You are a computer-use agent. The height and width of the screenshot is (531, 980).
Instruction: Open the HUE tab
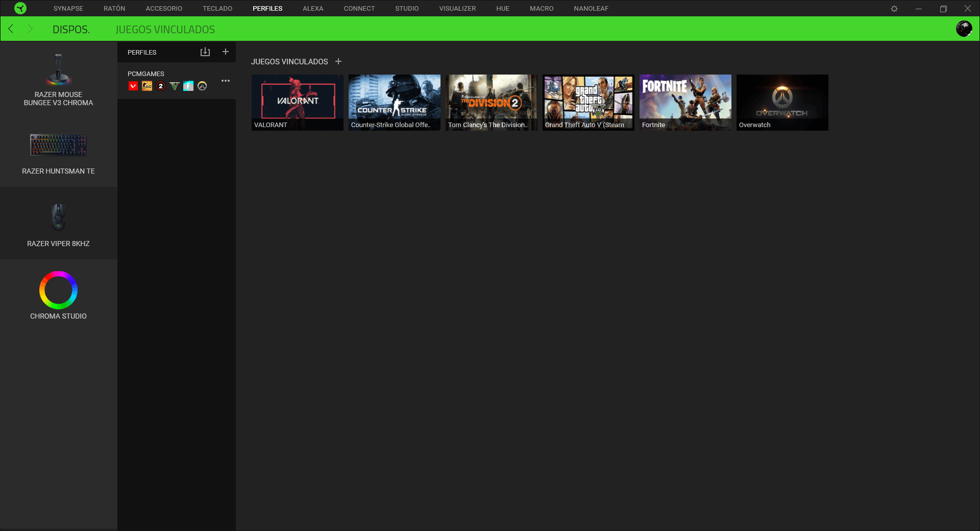click(503, 8)
